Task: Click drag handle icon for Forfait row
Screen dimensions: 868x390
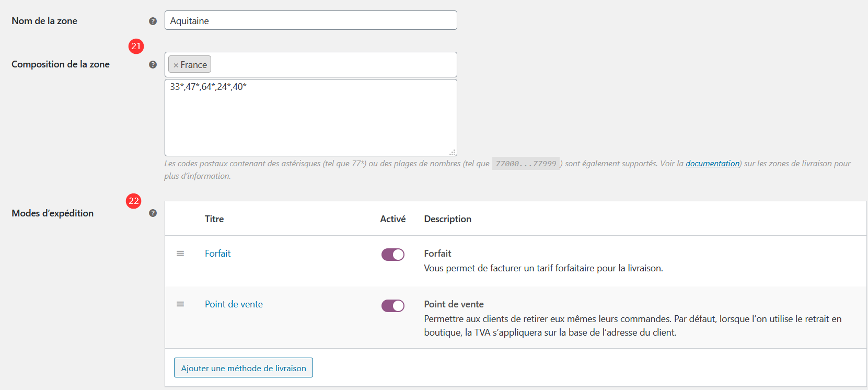Action: coord(180,254)
